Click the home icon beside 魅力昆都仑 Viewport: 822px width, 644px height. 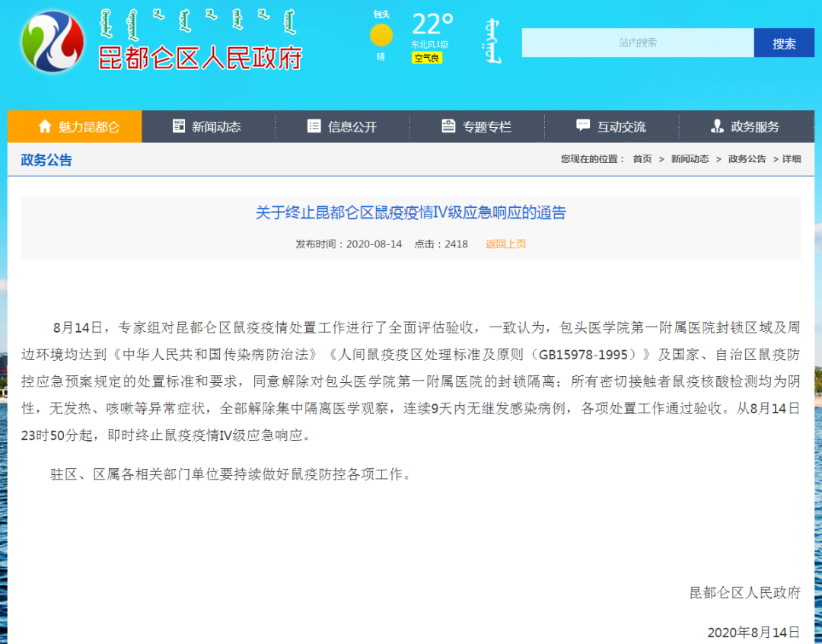tap(45, 126)
